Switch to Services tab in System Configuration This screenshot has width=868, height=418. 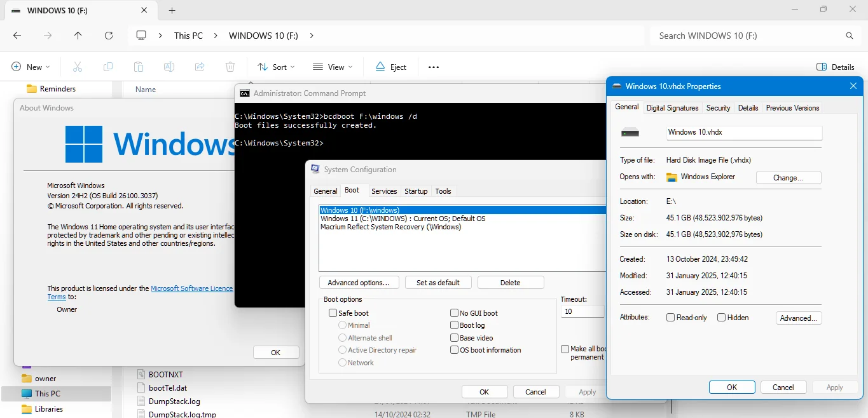point(384,191)
